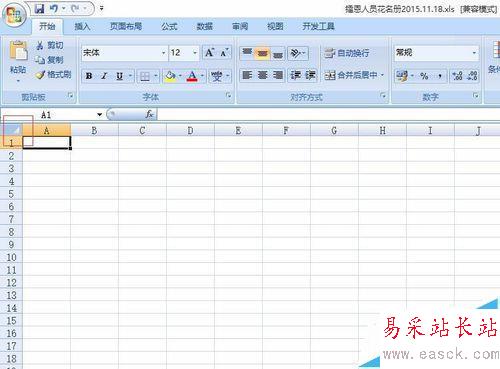Click the 文 phonetic guide icon

pos(216,77)
